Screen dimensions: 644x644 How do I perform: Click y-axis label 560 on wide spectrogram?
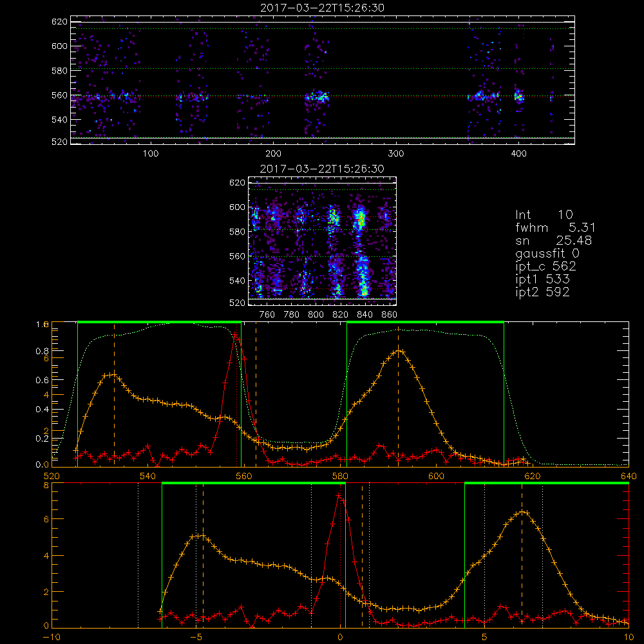point(59,95)
